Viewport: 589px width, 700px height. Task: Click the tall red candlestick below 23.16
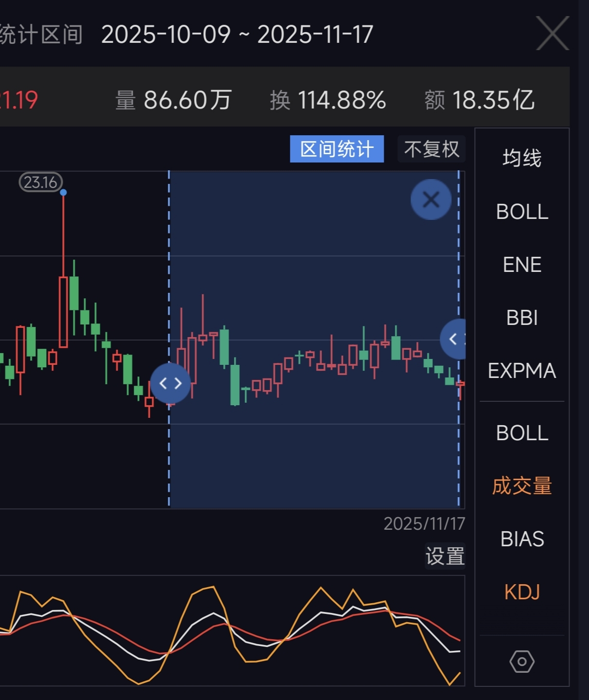[63, 312]
